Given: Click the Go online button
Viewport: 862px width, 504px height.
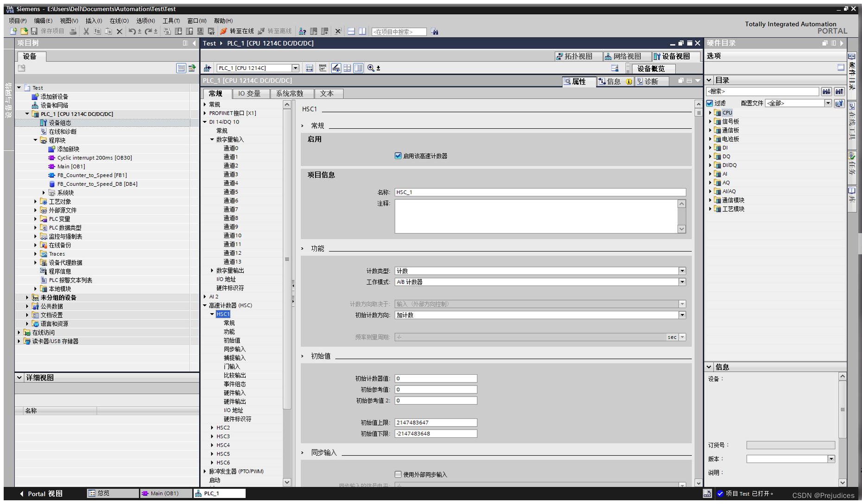Looking at the screenshot, I should click(237, 31).
